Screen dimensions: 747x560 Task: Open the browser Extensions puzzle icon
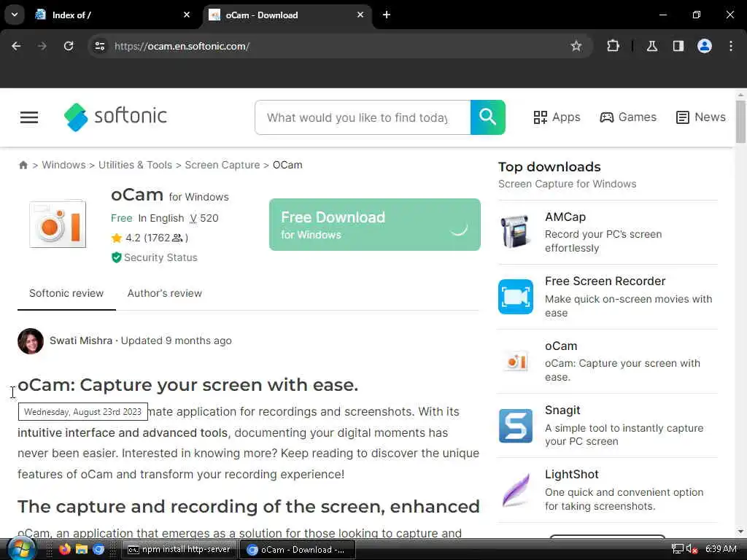tap(613, 46)
